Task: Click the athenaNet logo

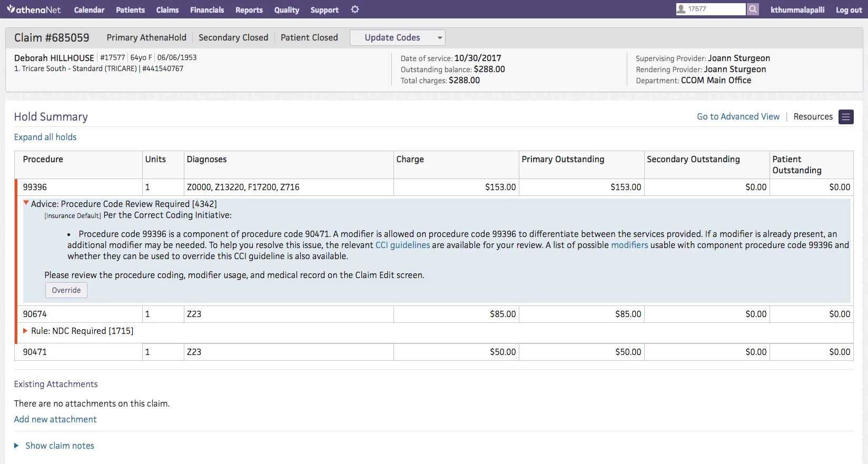Action: (34, 9)
